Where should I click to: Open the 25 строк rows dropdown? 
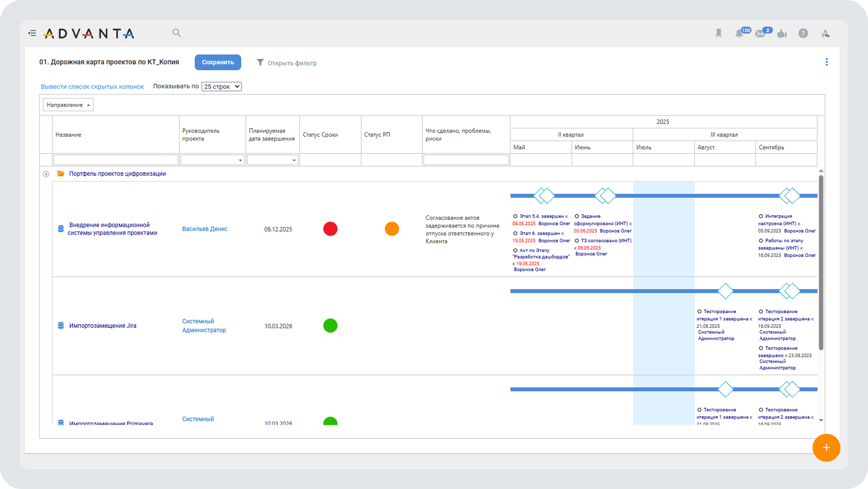click(x=221, y=86)
